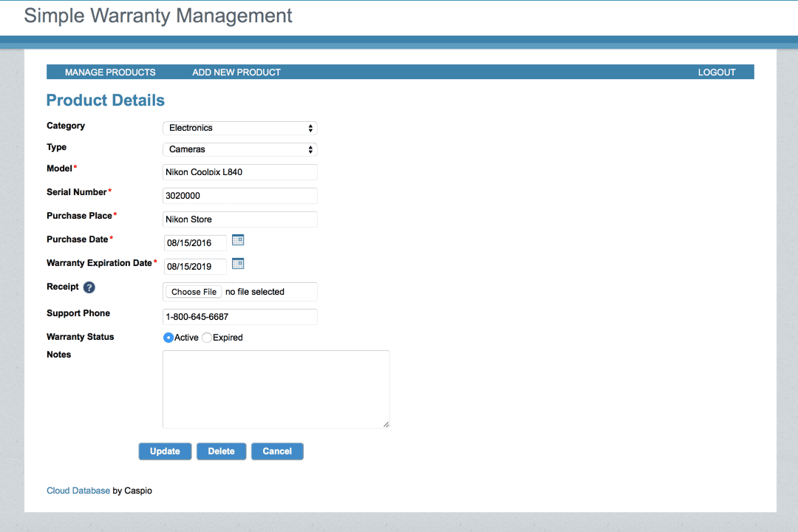The width and height of the screenshot is (798, 532).
Task: Follow the Cloud Database link
Action: [78, 491]
